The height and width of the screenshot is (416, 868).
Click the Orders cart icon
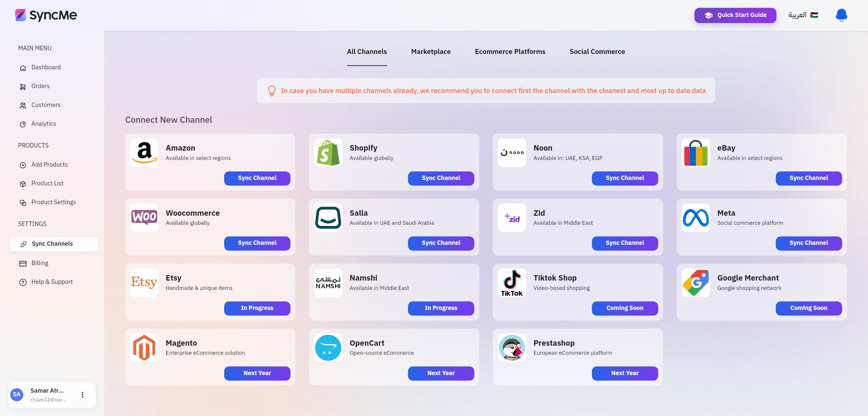(23, 87)
